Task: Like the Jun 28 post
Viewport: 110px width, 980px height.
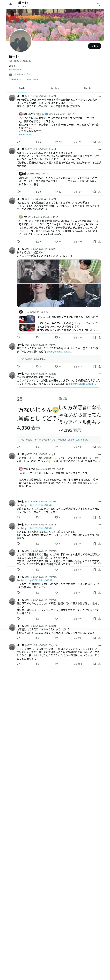Action: click(56, 337)
